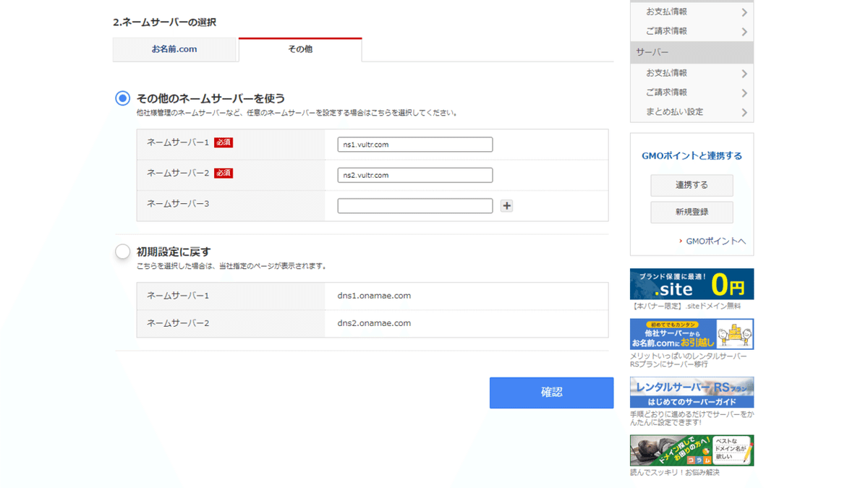The image size is (868, 488).
Task: Click the dns2.onamae.com default value
Action: pos(374,323)
